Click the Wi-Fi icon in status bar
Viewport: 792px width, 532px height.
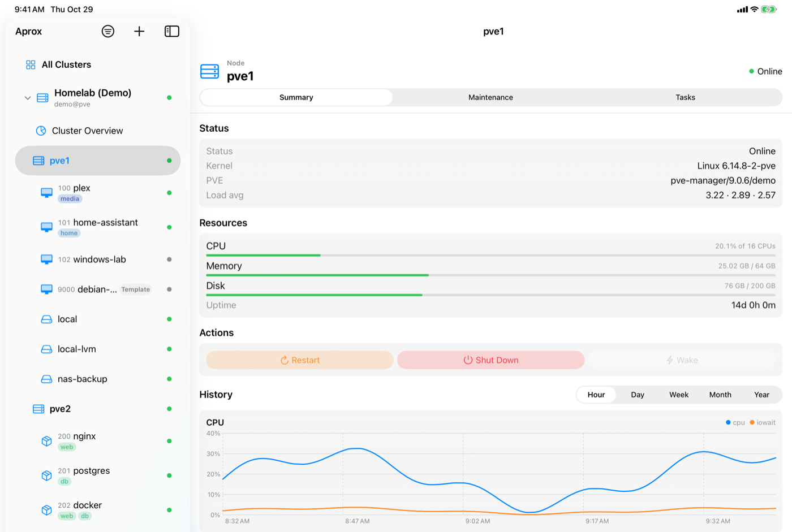pos(754,10)
